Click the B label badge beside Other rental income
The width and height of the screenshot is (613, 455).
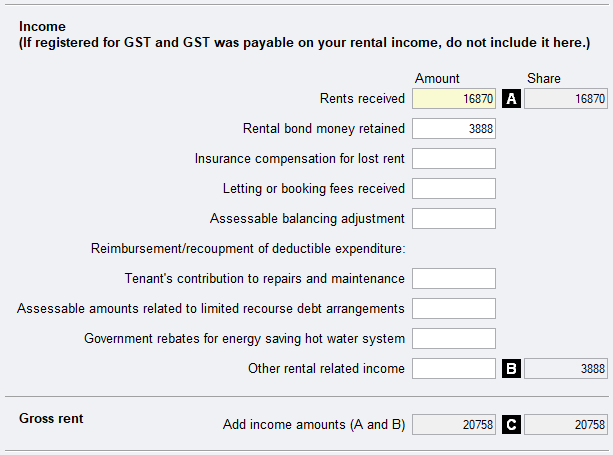(x=511, y=369)
